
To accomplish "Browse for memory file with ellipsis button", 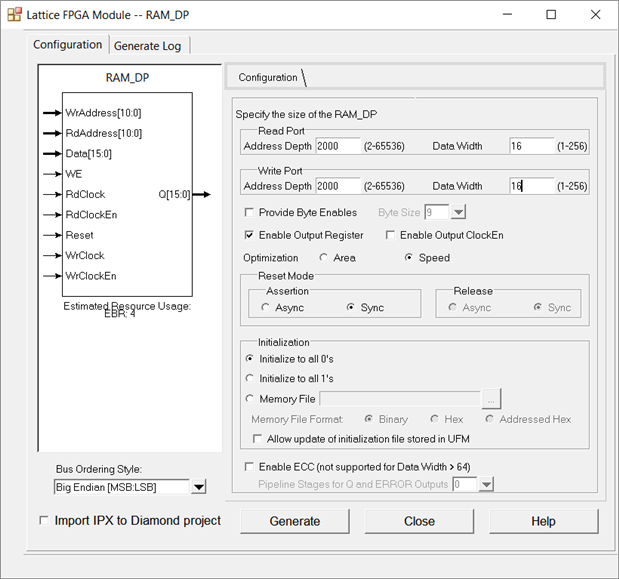I will point(491,399).
